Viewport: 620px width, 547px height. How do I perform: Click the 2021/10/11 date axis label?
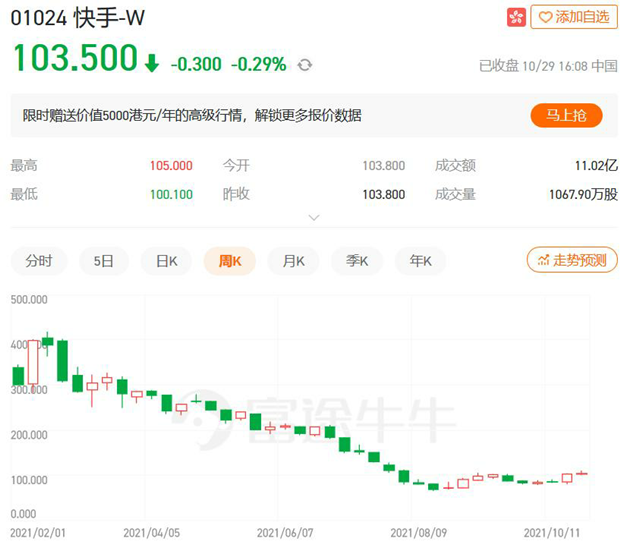[x=552, y=533]
